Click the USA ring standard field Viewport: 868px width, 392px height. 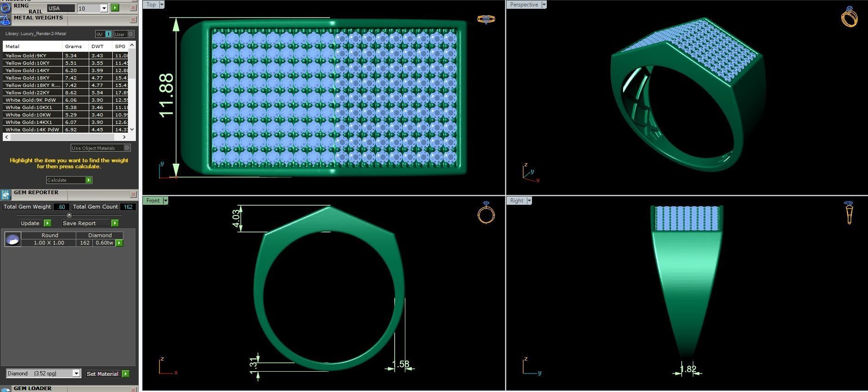(61, 8)
